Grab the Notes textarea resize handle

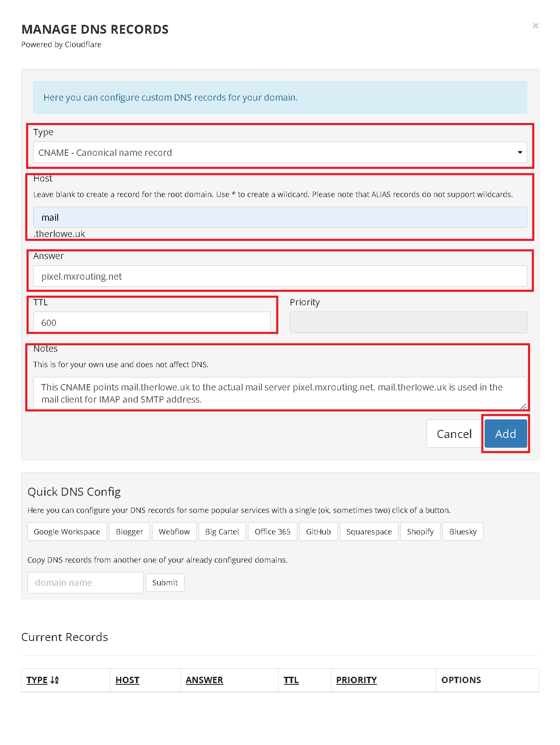(523, 406)
